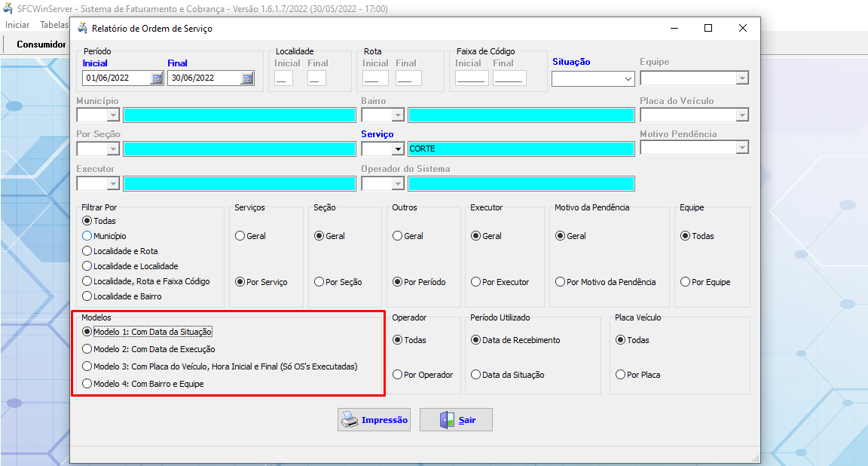
Task: Open the Serviço code dropdown
Action: 398,149
